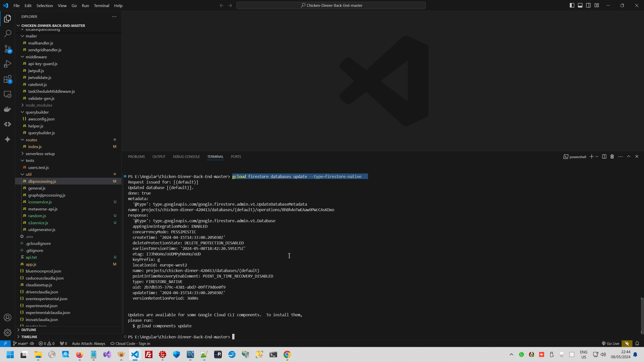The height and width of the screenshot is (362, 644).
Task: Open the Terminal menu
Action: pos(101,6)
